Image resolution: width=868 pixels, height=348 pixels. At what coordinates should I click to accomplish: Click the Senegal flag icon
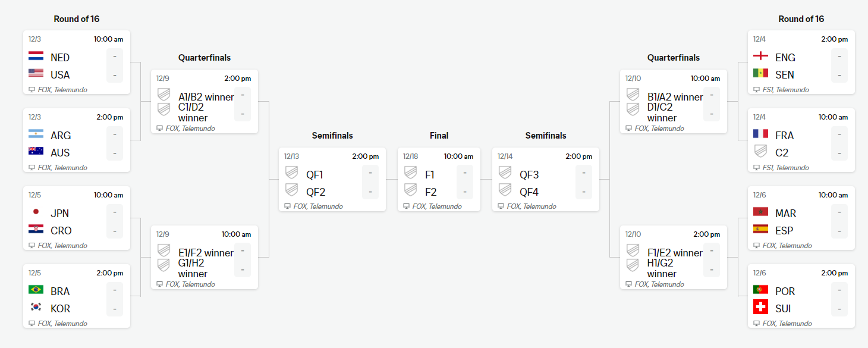(x=760, y=74)
